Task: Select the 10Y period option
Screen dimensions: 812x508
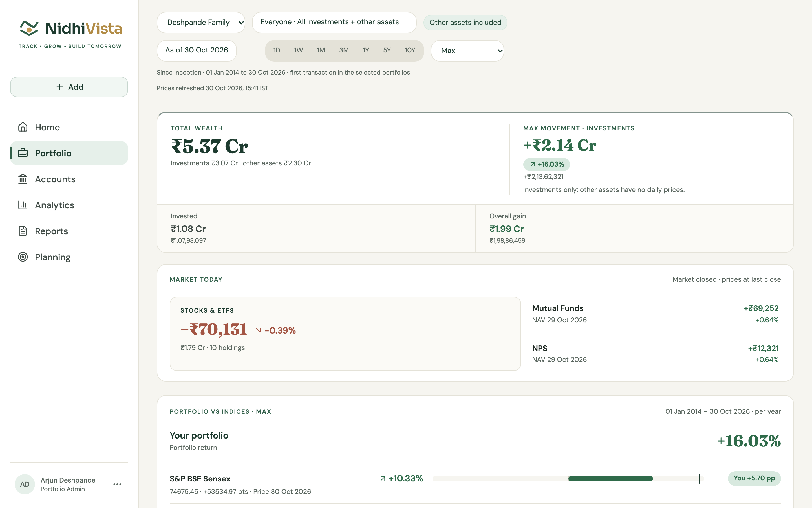Action: 410,51
